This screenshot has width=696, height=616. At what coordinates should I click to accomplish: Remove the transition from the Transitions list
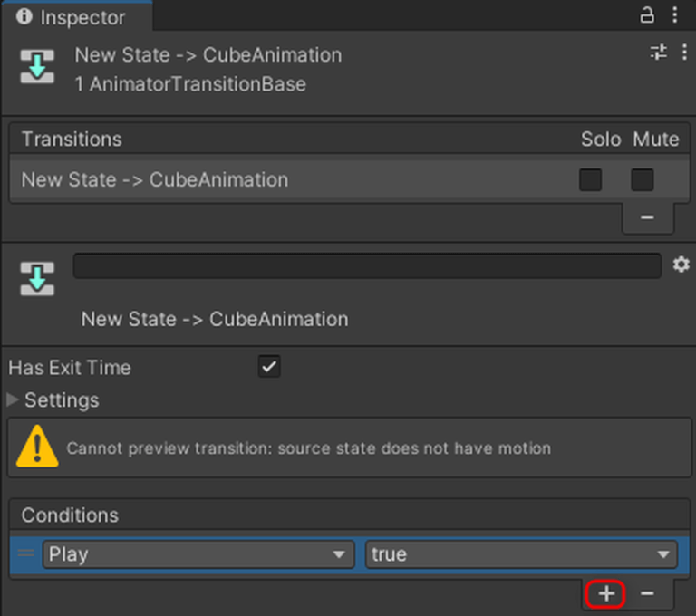tap(647, 217)
